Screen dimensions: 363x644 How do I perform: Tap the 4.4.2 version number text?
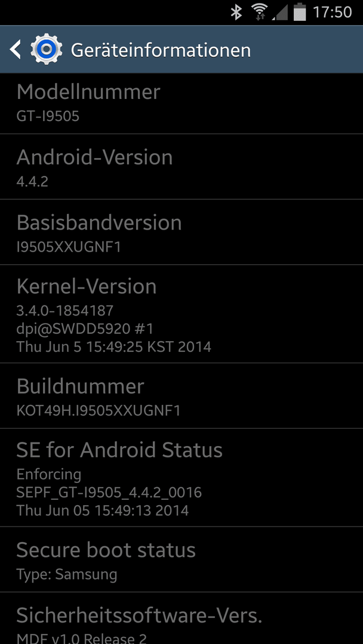32,181
